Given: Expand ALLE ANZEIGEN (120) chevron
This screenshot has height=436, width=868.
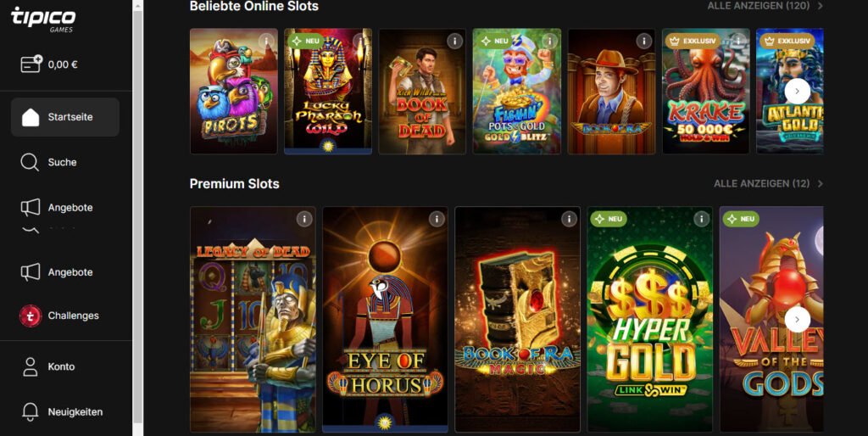Looking at the screenshot, I should click(821, 6).
